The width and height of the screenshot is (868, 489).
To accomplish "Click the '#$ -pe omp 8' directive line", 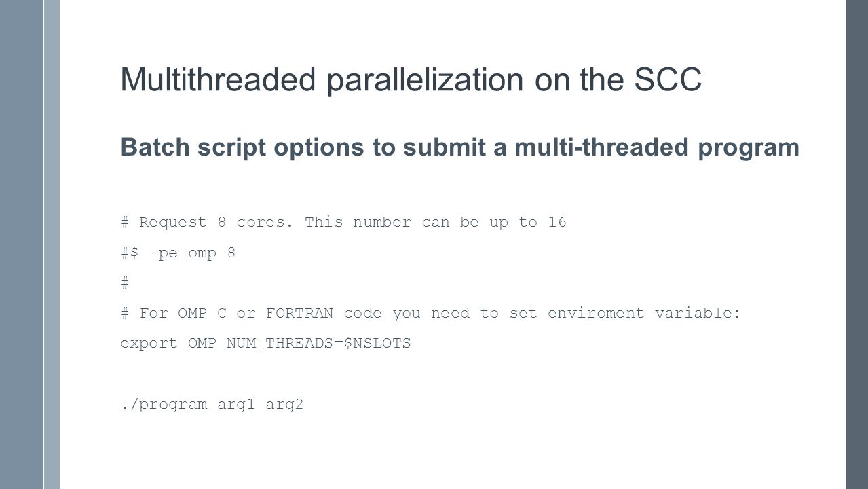I will click(178, 253).
